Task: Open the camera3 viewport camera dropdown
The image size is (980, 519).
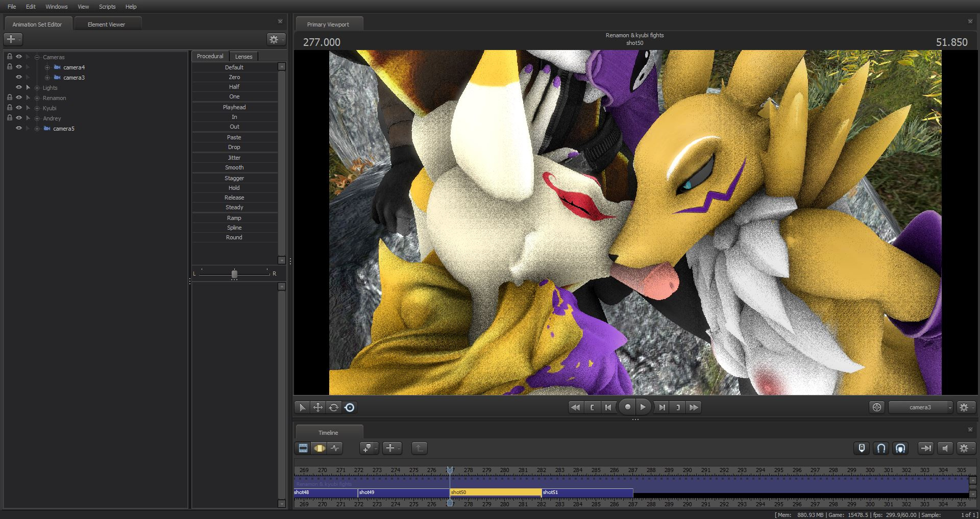Action: click(921, 407)
